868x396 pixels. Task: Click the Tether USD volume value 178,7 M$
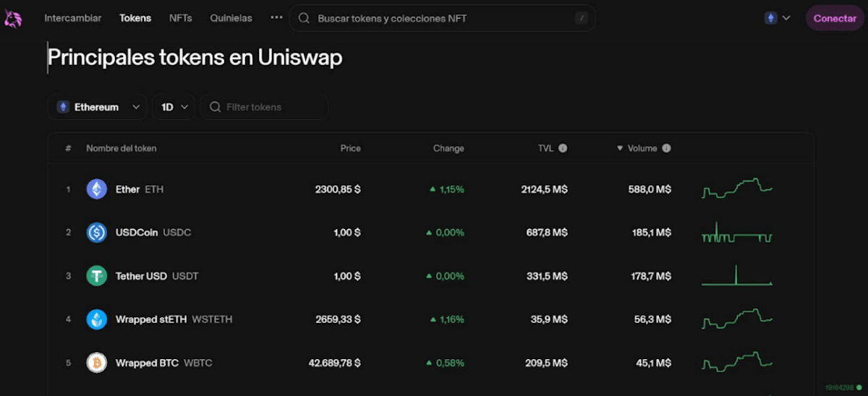651,276
